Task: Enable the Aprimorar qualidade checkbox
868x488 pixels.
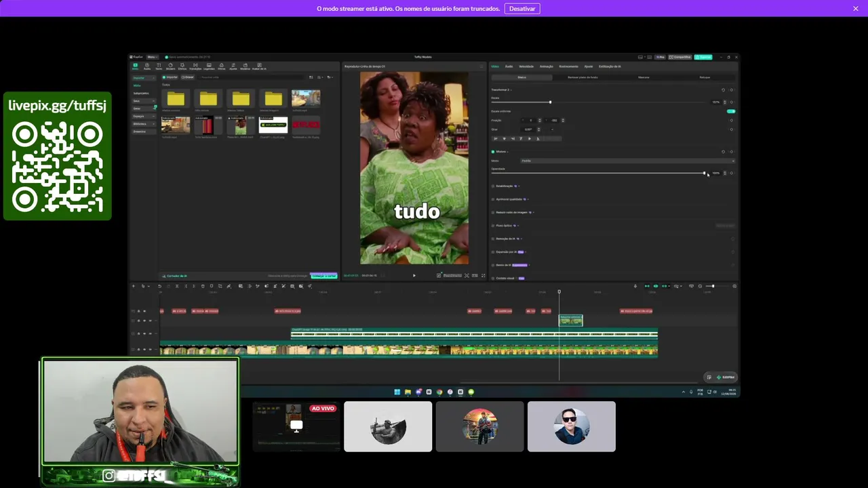Action: (x=493, y=199)
